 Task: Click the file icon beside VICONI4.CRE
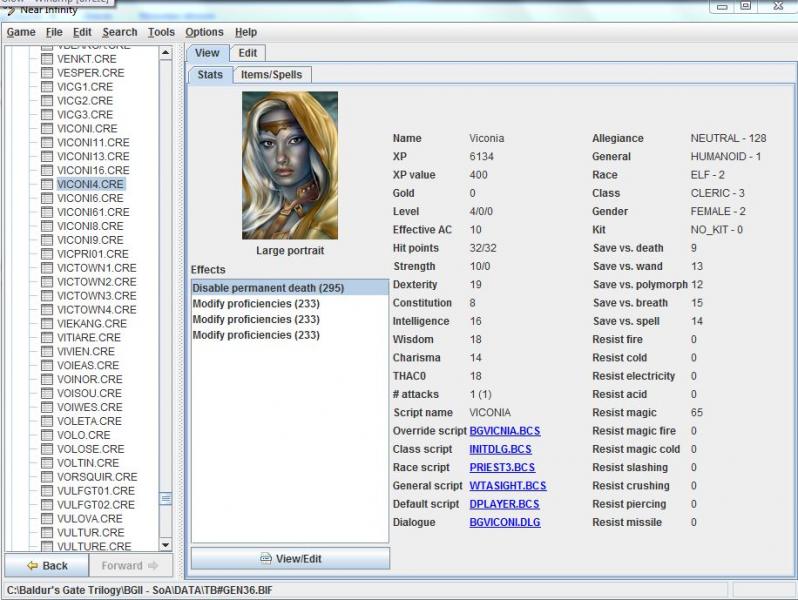tap(47, 184)
